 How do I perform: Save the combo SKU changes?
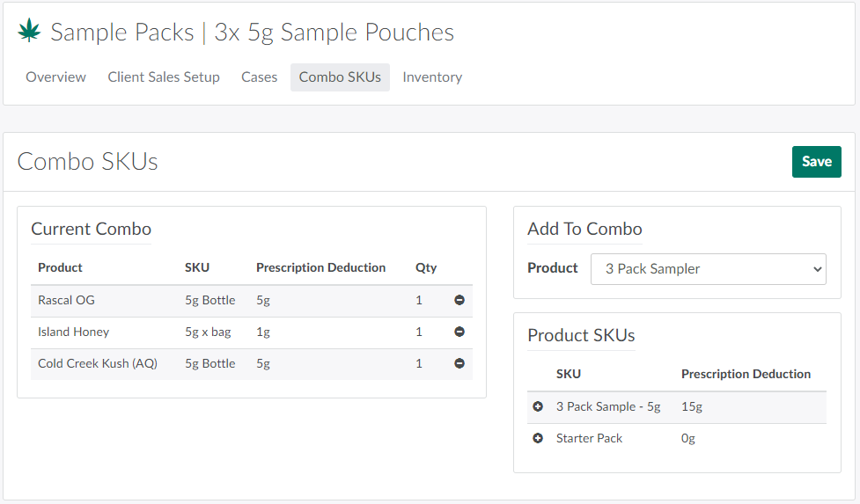click(816, 162)
